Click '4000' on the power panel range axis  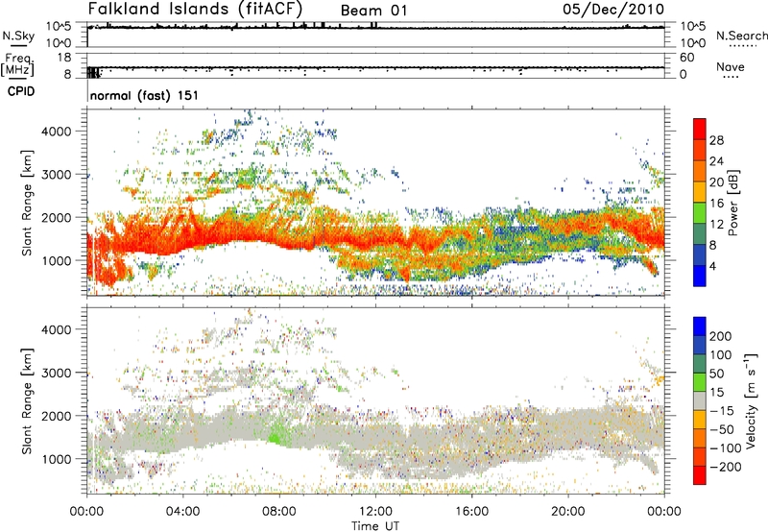[56, 132]
